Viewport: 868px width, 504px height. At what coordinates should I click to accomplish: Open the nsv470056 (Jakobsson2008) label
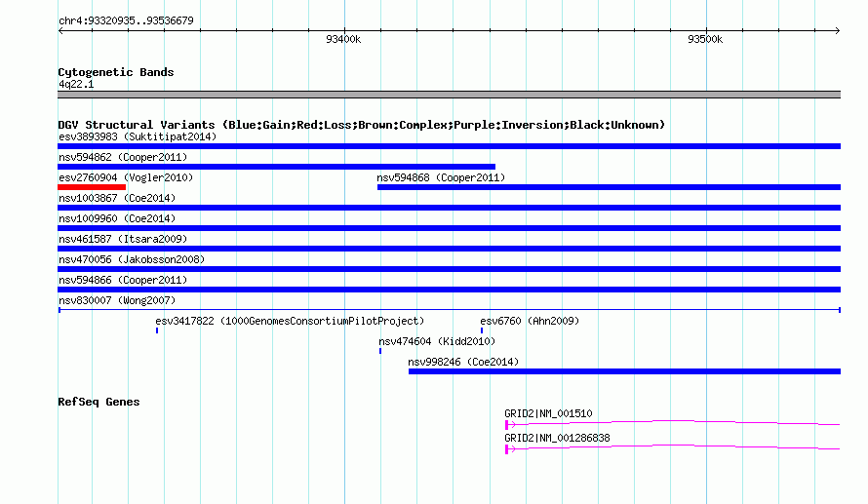point(132,259)
